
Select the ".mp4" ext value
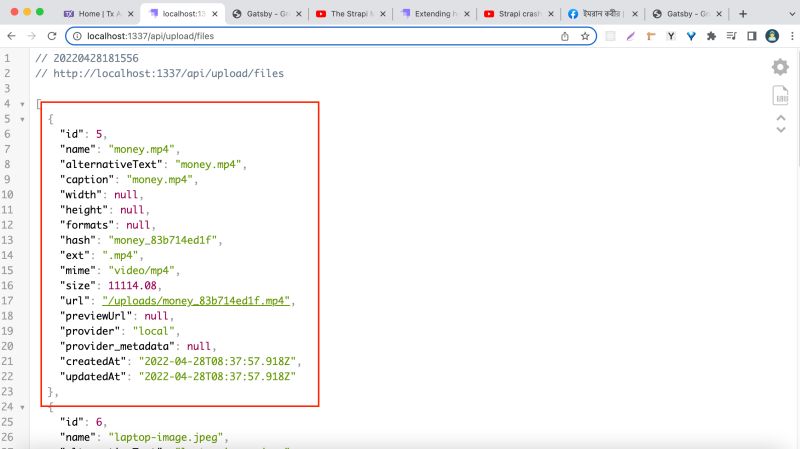120,255
